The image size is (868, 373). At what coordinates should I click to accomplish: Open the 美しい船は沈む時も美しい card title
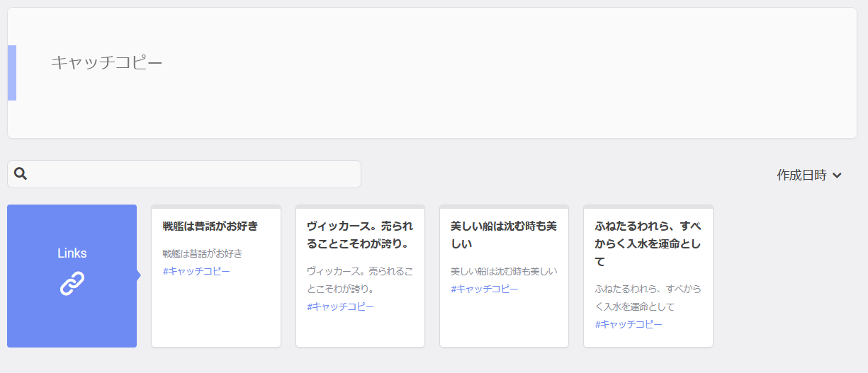click(504, 235)
